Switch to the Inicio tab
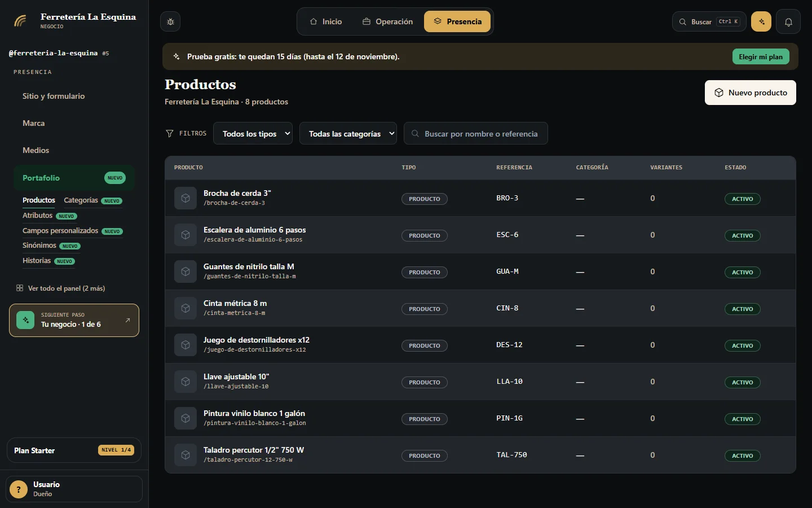812x508 pixels. 326,21
